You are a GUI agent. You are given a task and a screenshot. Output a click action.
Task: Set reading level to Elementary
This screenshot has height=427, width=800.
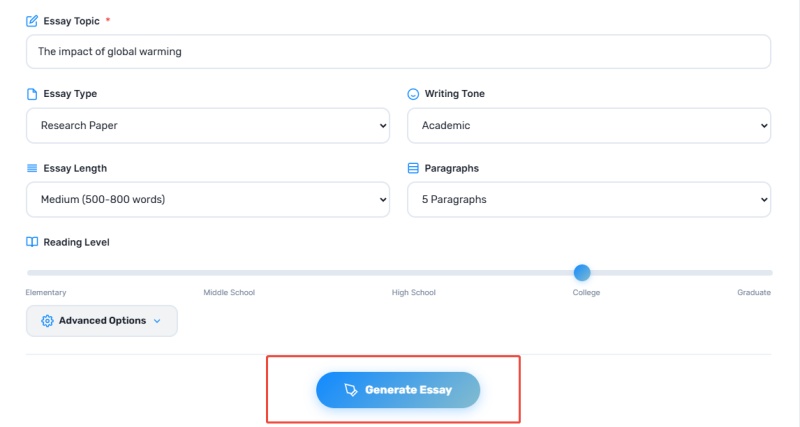coord(29,272)
